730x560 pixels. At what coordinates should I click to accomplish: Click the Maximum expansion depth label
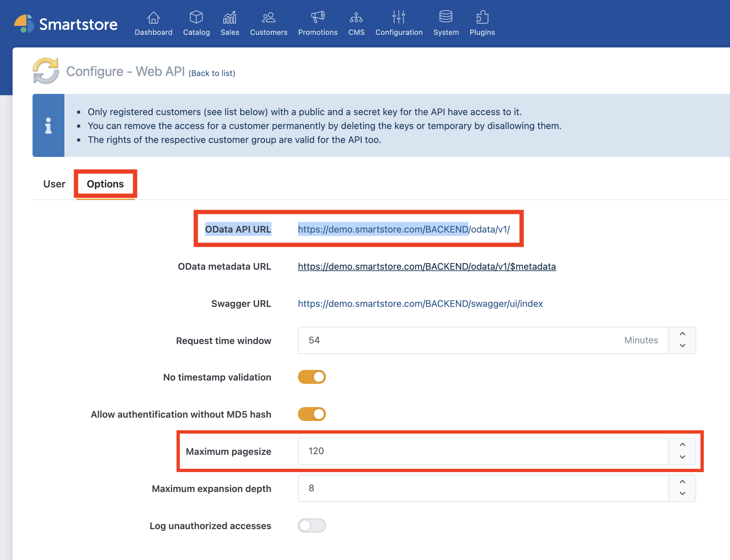[x=211, y=489]
